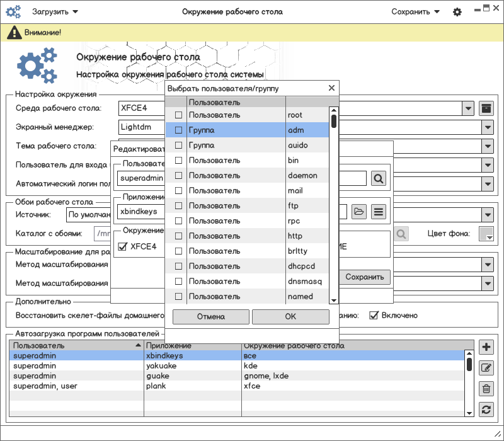The width and height of the screenshot is (504, 441).
Task: Expand the desktop environment dropdown
Action: (468, 108)
